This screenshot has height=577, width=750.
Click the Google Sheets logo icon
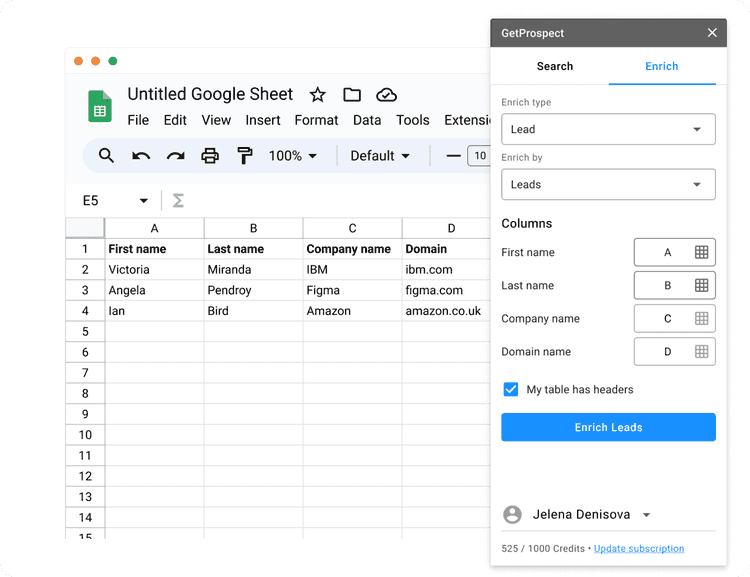tap(99, 106)
